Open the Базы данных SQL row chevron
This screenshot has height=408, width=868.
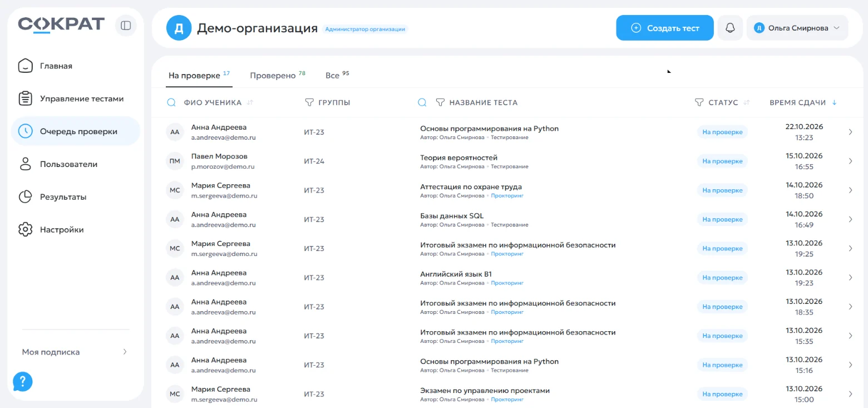pos(850,219)
